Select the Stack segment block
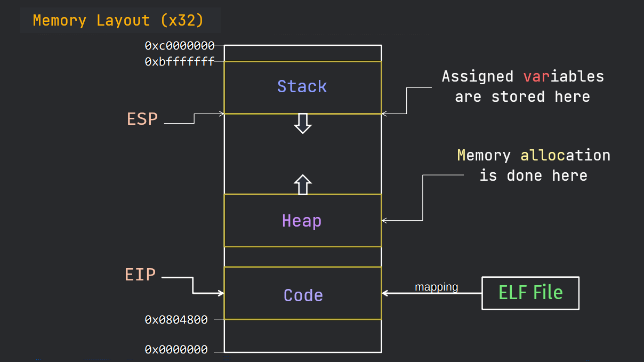This screenshot has width=644, height=362. [x=302, y=86]
